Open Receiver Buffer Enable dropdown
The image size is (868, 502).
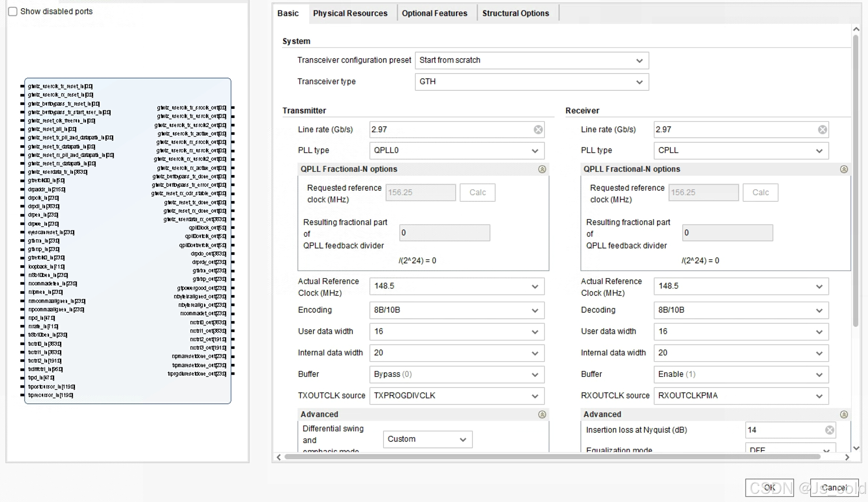[741, 374]
